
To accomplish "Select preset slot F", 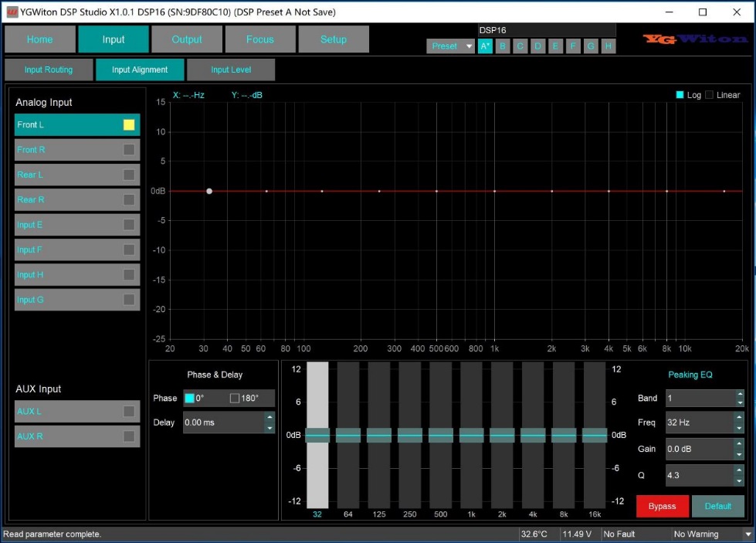I will [x=573, y=46].
